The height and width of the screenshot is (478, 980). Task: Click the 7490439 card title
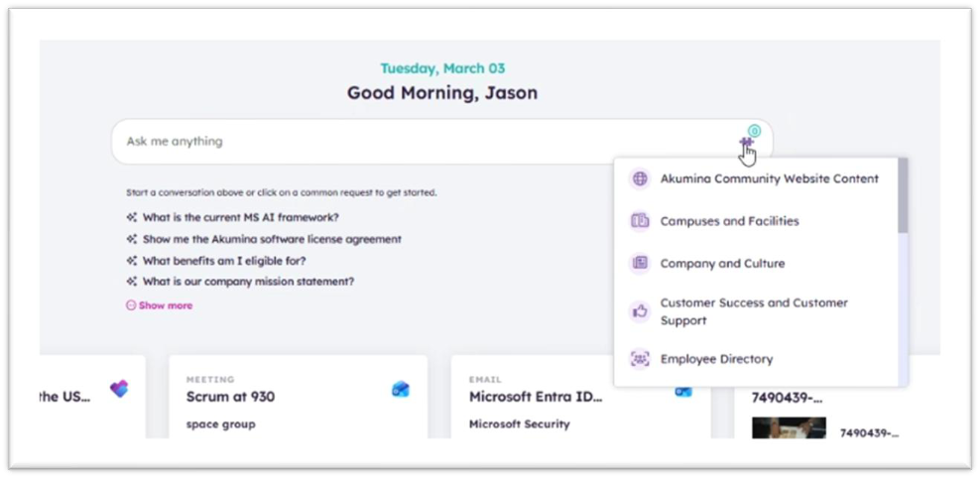[787, 398]
